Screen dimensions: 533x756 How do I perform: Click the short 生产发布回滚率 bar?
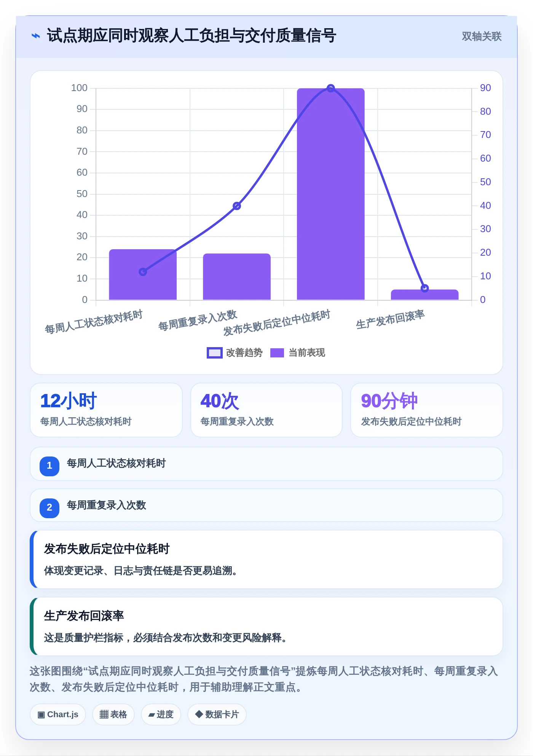click(x=424, y=295)
